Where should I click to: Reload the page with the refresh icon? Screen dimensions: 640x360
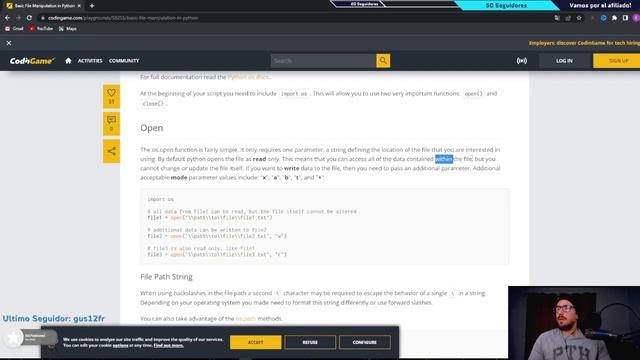coord(29,18)
